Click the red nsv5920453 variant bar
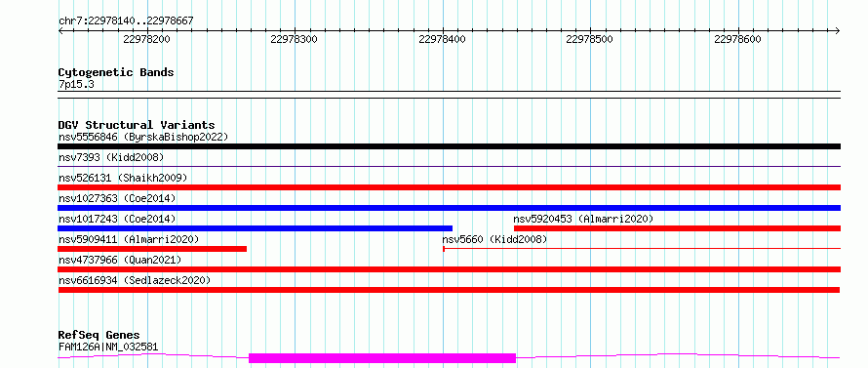This screenshot has height=368, width=868. click(x=677, y=228)
